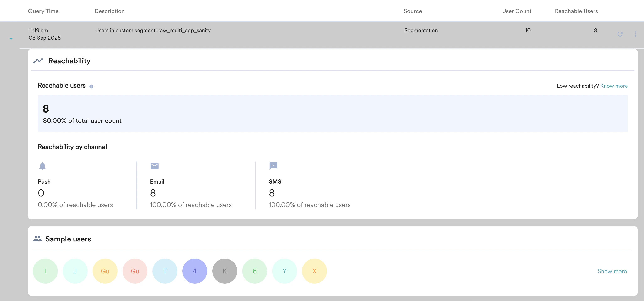Open the yellow Gu user avatar
Screen dimensions: 644x301
105,271
